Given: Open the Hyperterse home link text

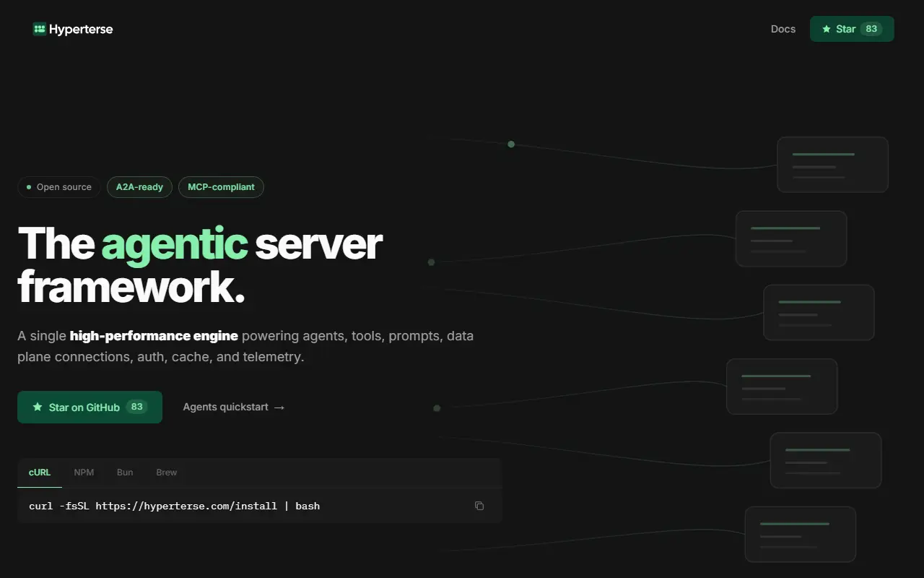Looking at the screenshot, I should [81, 29].
